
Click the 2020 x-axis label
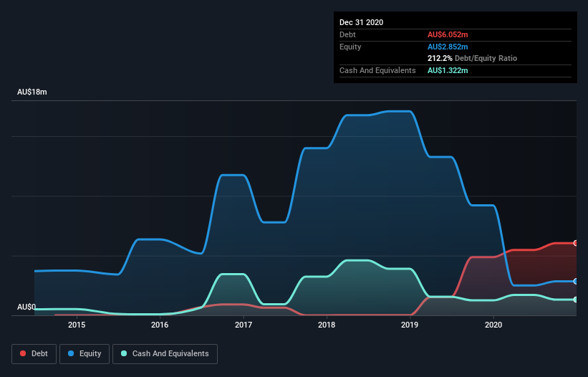[493, 325]
